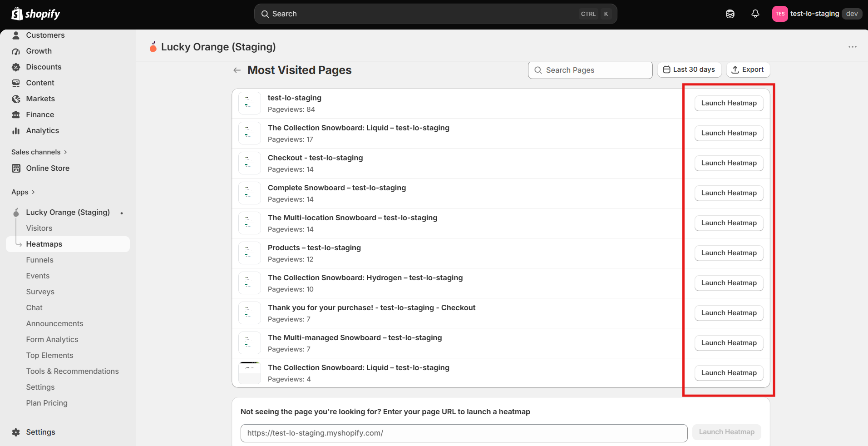
Task: Click the page URL input field
Action: coord(464,433)
